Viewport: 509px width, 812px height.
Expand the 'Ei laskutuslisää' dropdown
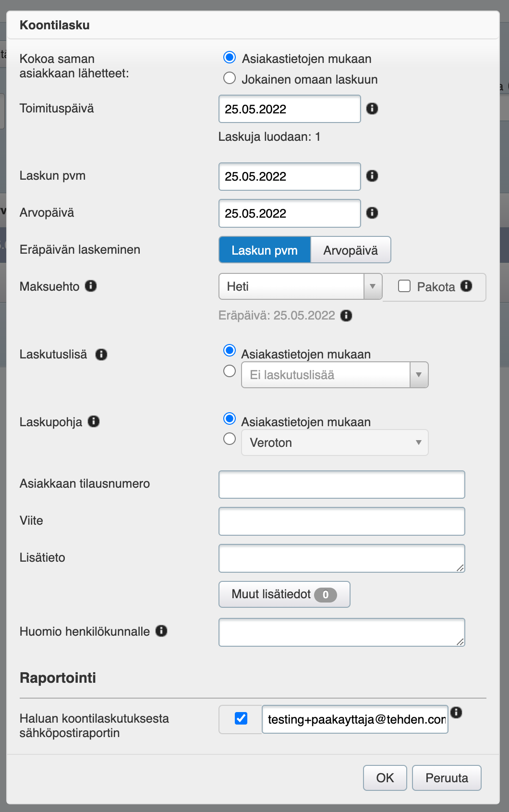[x=334, y=375]
